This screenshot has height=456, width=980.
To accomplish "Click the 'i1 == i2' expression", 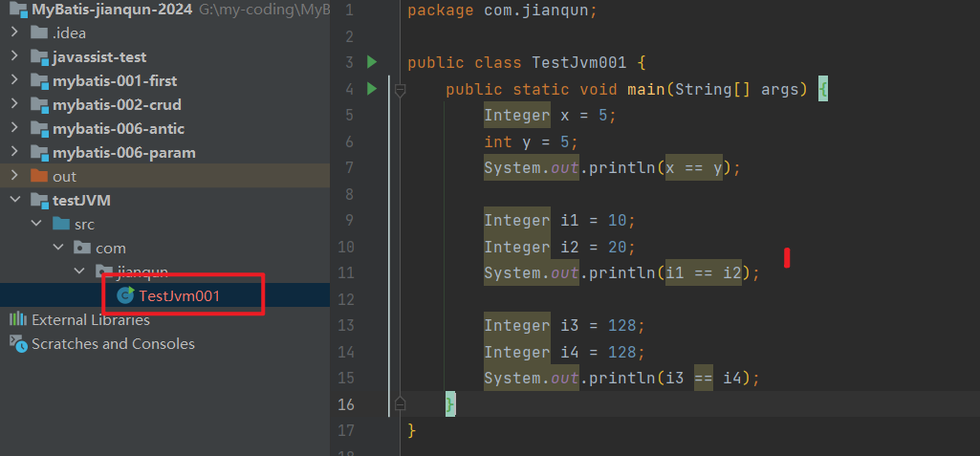I will (x=703, y=273).
